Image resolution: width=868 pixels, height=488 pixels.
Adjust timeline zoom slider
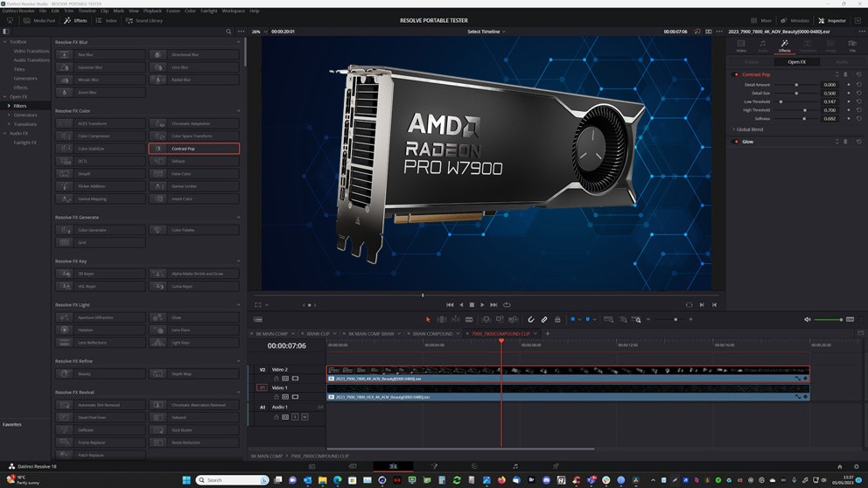click(x=675, y=319)
